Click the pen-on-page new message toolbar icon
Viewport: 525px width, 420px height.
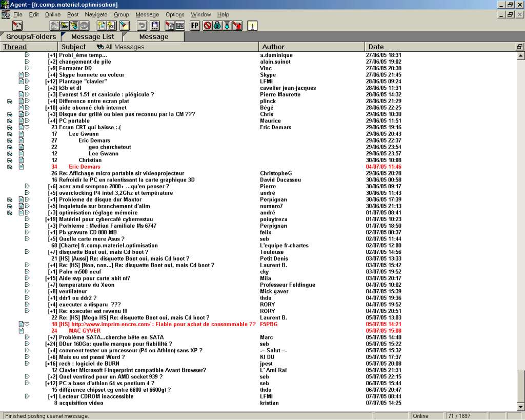point(17,26)
